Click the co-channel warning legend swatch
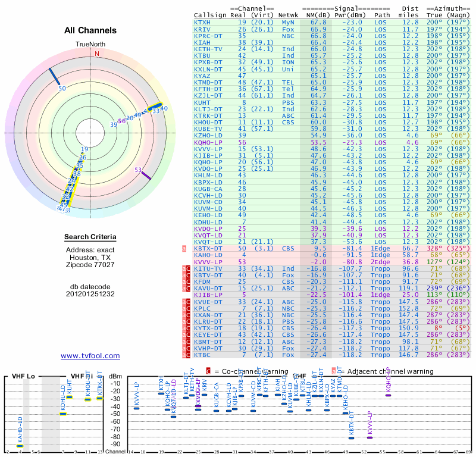 tap(208, 371)
